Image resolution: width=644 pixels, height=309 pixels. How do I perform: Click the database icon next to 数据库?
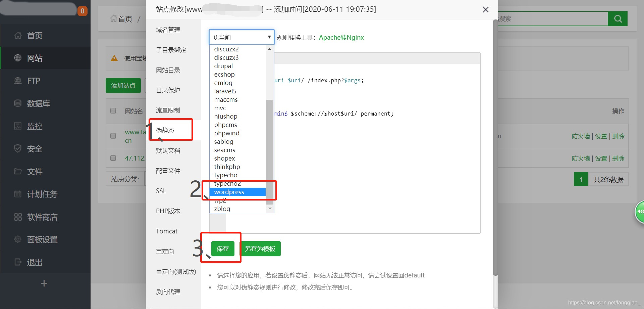click(18, 103)
